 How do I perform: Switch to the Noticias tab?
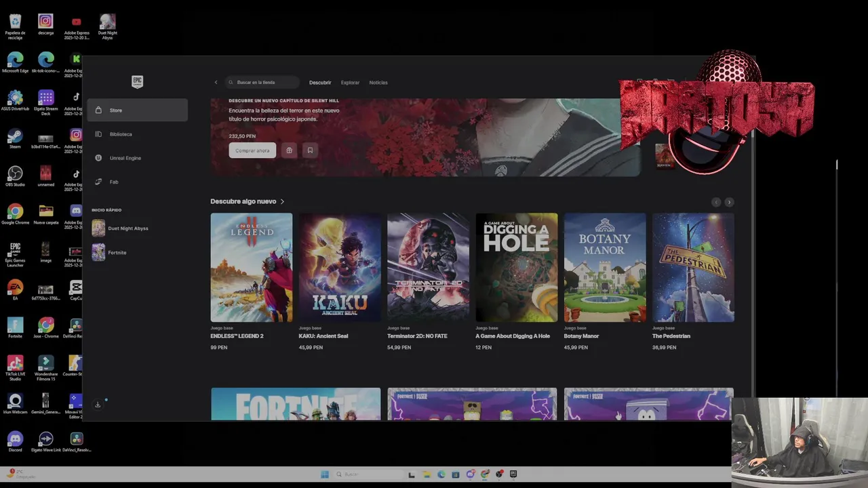coord(378,83)
